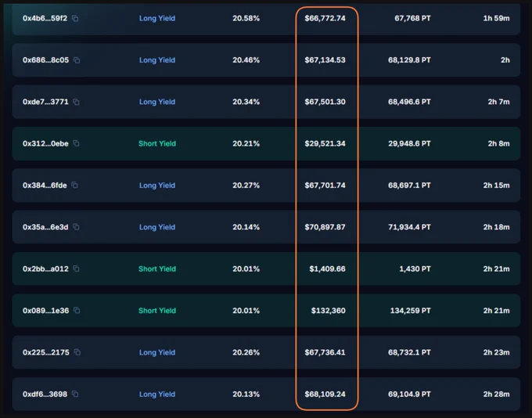Copy address 0x384...6fde with its copy icon
Image resolution: width=532 pixels, height=418 pixels.
click(x=74, y=185)
